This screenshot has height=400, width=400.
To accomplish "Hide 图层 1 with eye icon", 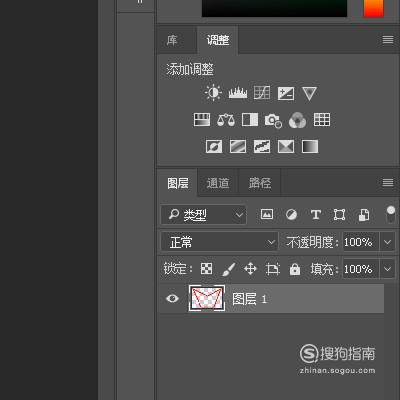I will click(172, 298).
